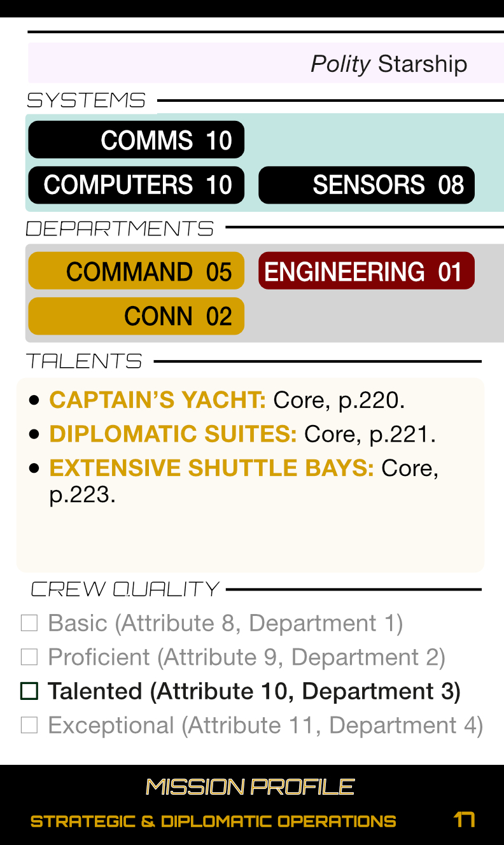
Task: Select the ENGINEERING 01 department badge
Action: click(367, 271)
